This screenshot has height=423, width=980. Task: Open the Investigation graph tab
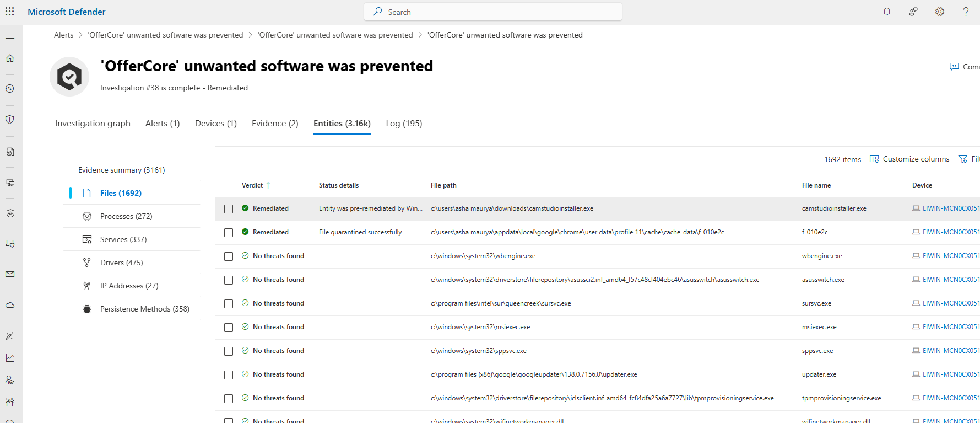point(93,124)
